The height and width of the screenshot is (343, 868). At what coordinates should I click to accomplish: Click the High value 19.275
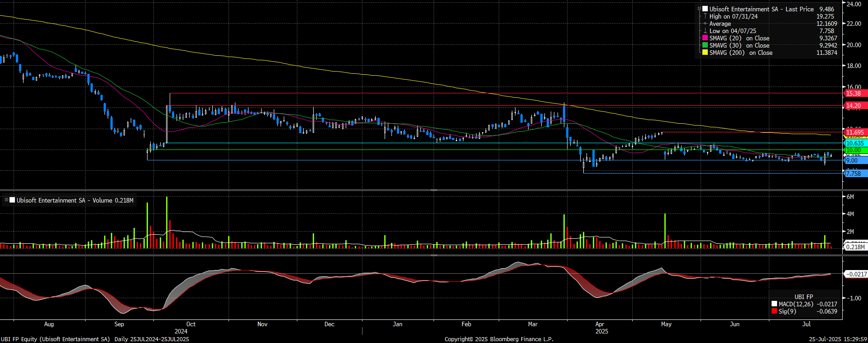(x=825, y=16)
